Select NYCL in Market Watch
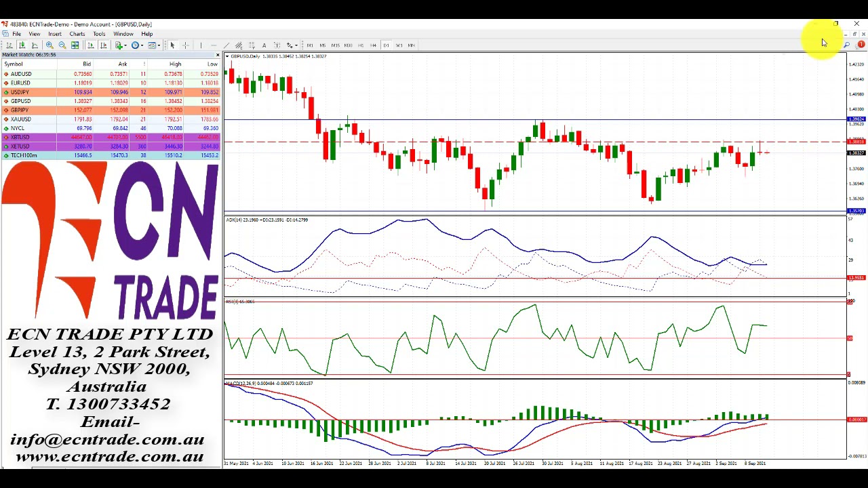Viewport: 868px width, 488px height. [x=111, y=128]
